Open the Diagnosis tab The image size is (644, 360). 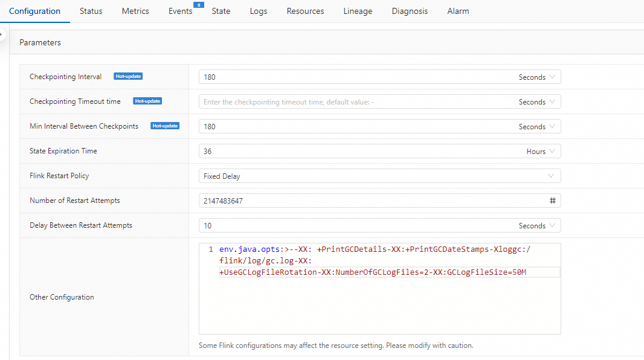point(410,11)
